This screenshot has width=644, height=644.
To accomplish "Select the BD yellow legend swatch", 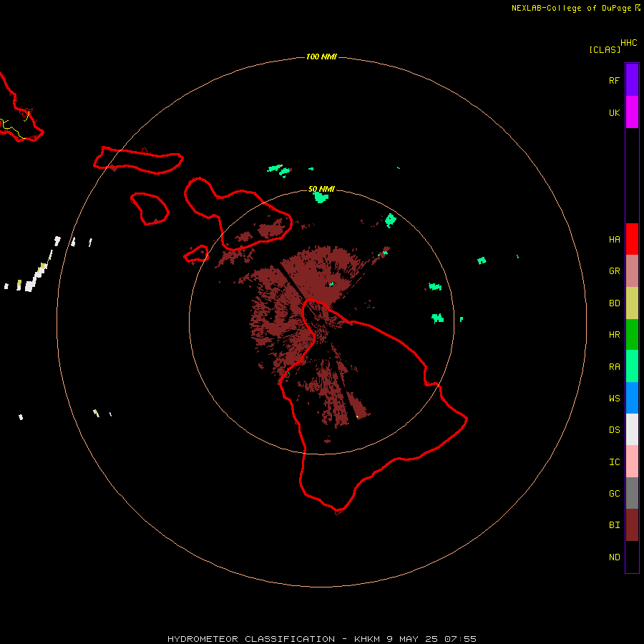I will click(632, 303).
